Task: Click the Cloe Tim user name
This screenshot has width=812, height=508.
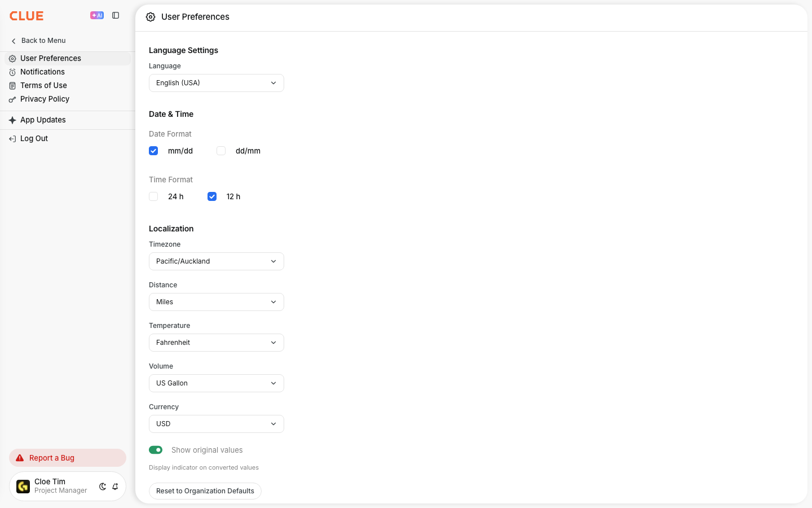Action: pos(50,481)
